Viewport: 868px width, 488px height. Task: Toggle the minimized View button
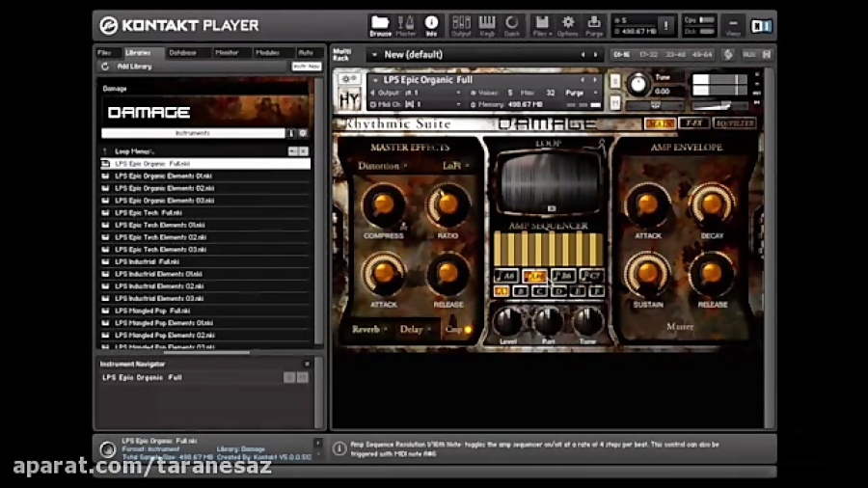point(733,25)
